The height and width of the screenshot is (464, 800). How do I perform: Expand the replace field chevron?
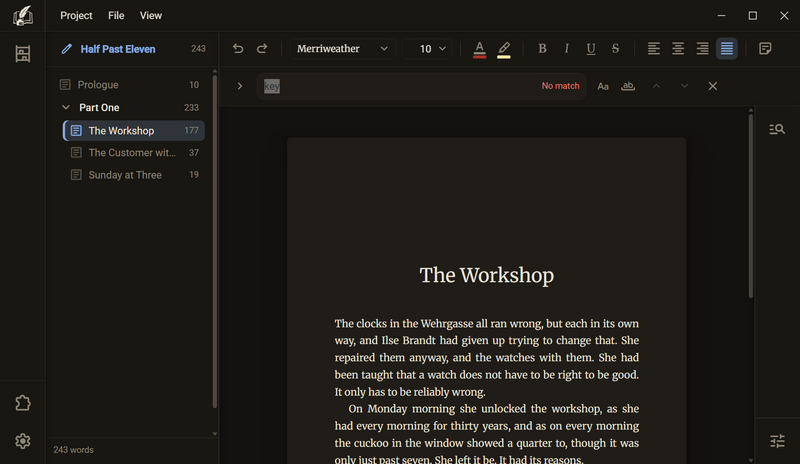click(239, 86)
